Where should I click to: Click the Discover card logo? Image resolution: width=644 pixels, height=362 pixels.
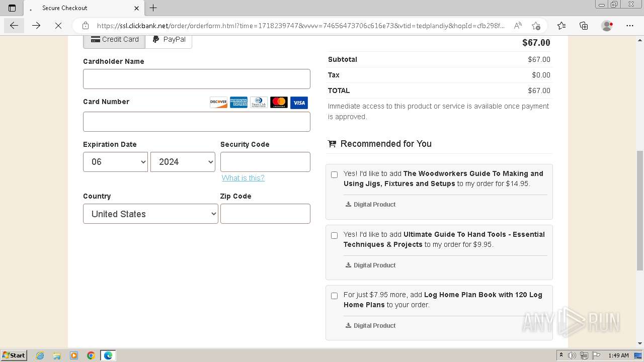coord(218,103)
